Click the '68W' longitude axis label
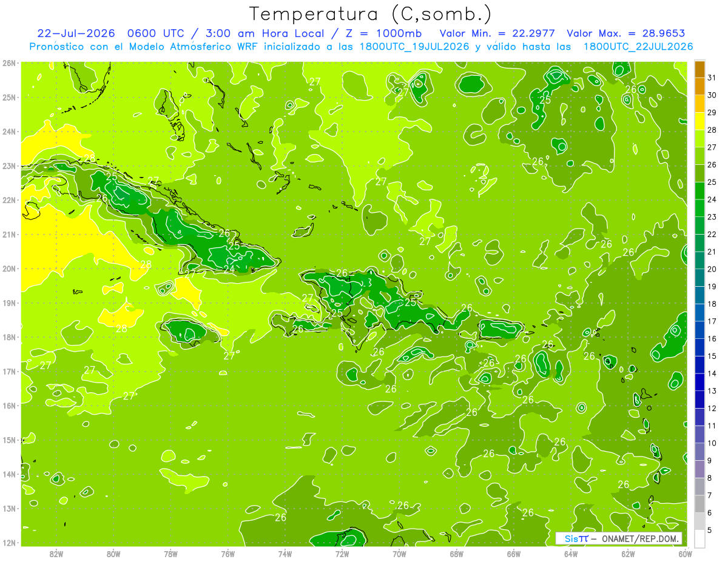728x562 pixels. point(457,553)
